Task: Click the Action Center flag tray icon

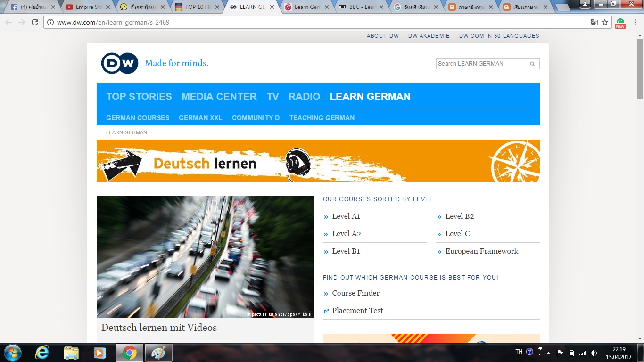Action: pyautogui.click(x=560, y=353)
